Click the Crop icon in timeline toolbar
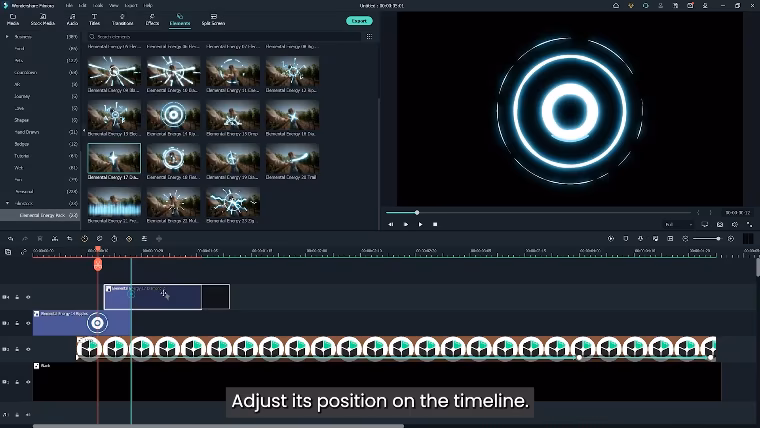This screenshot has height=428, width=760. click(x=70, y=238)
